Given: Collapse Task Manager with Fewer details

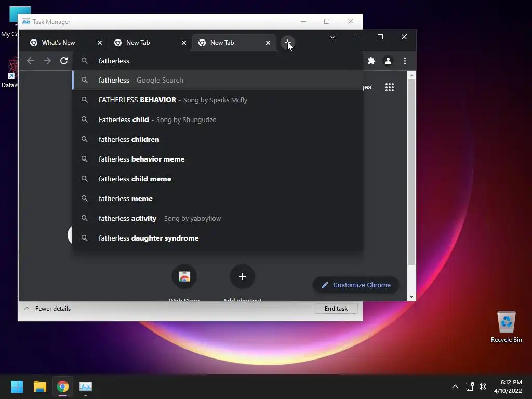Looking at the screenshot, I should [47, 309].
